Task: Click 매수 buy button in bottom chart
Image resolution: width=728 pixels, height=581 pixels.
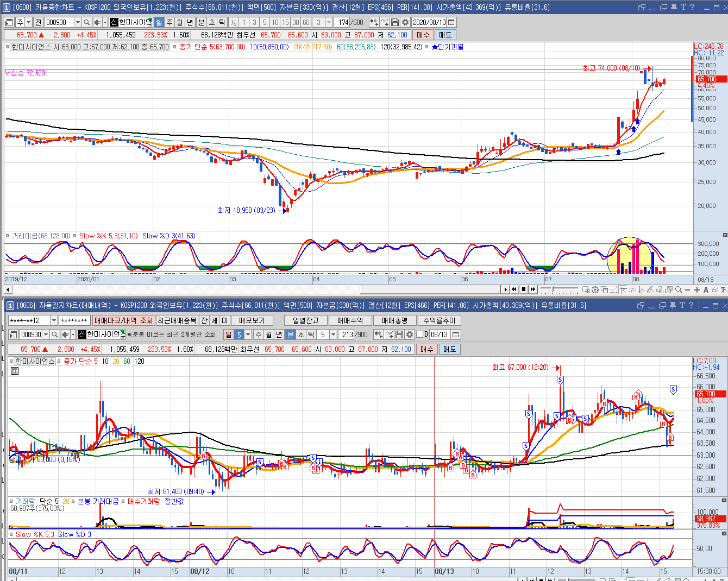Action: 427,349
